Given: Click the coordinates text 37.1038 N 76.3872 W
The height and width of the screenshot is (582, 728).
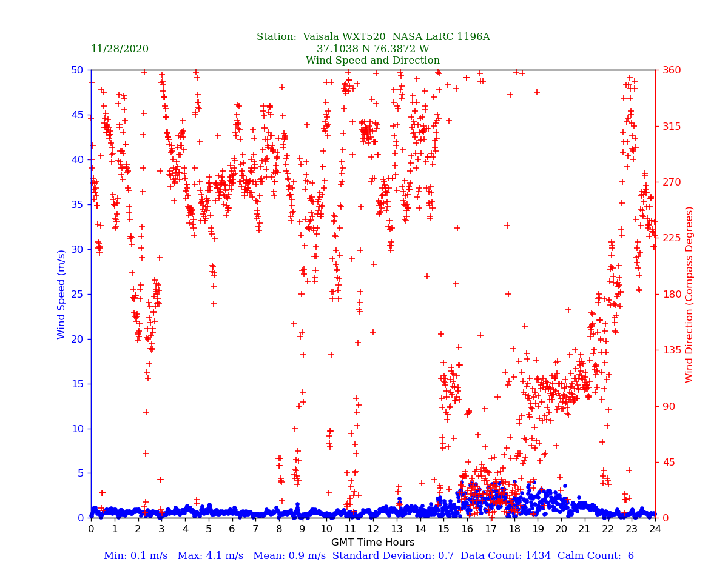Looking at the screenshot, I should pos(372,49).
